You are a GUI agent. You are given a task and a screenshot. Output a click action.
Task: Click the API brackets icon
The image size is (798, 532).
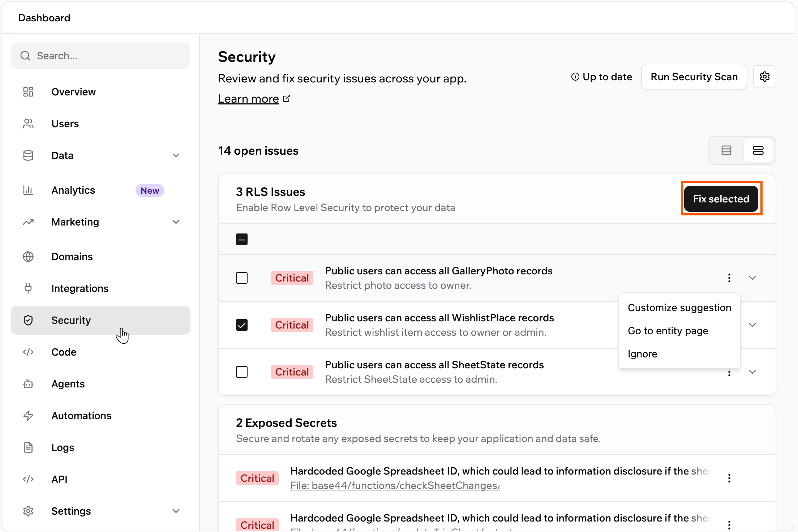tap(28, 479)
